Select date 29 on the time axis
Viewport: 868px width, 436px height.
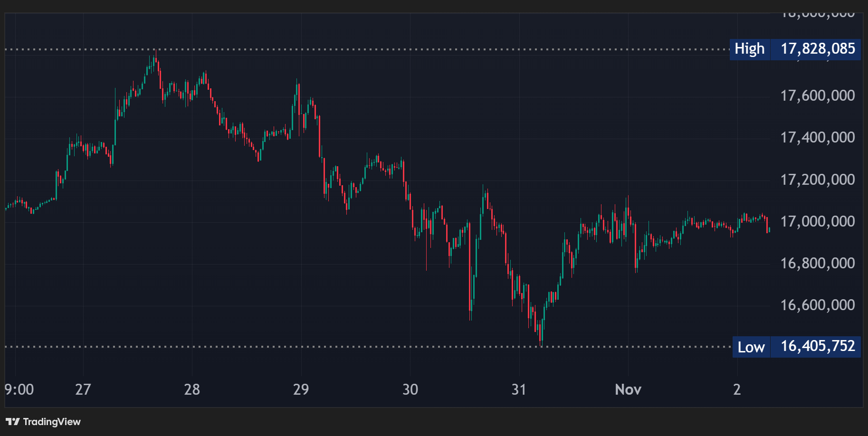(x=301, y=389)
